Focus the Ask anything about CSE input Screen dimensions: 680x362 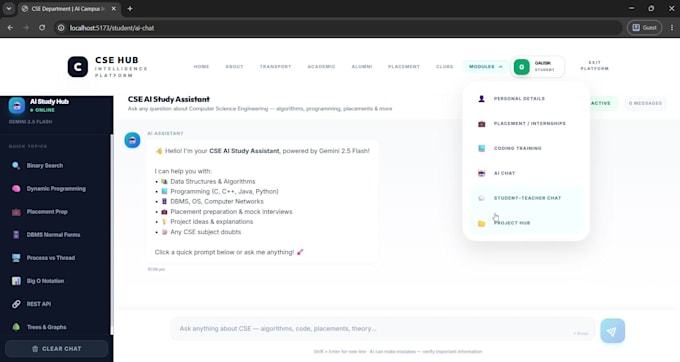pyautogui.click(x=382, y=329)
